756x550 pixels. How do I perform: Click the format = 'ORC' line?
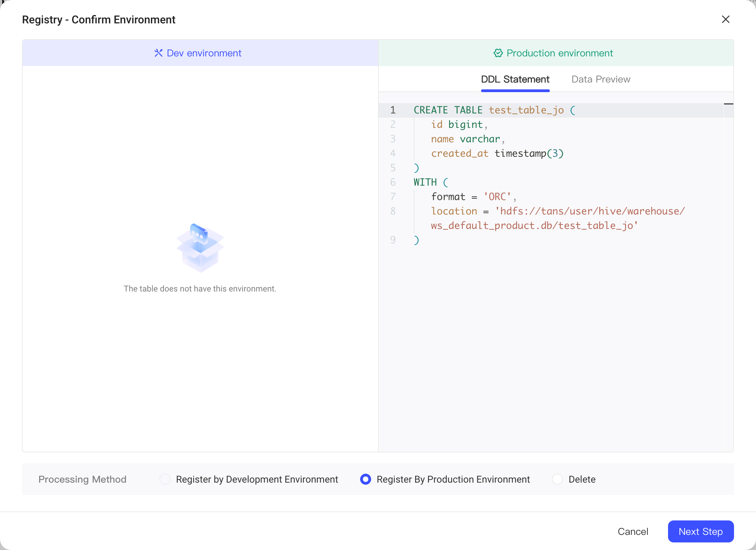point(474,197)
